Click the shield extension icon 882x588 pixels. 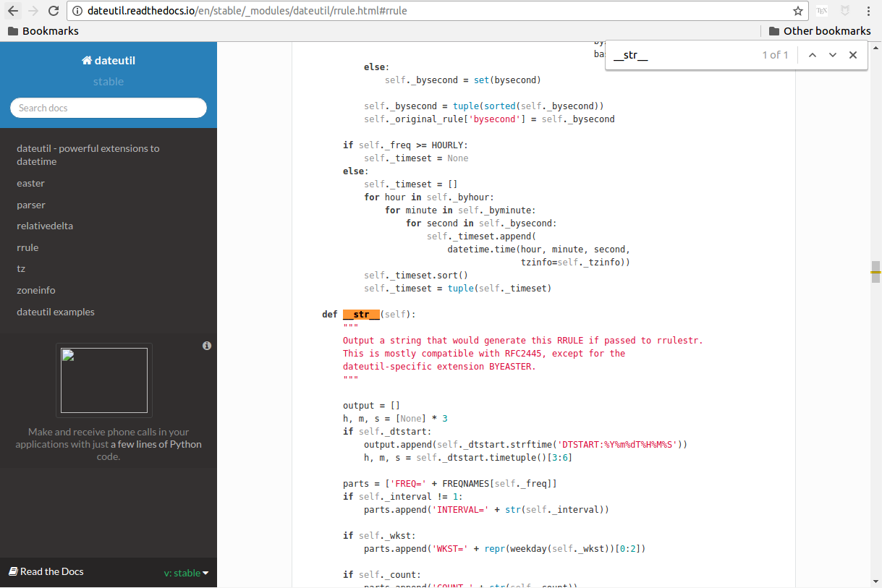844,11
